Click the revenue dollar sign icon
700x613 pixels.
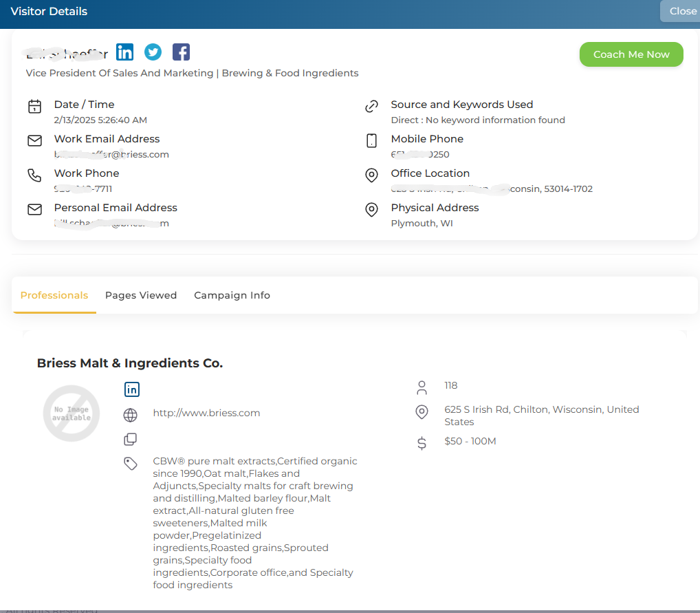tap(422, 443)
